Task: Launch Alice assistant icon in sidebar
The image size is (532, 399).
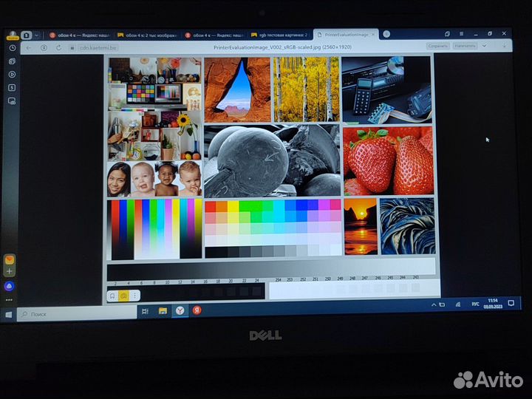Action: click(9, 286)
